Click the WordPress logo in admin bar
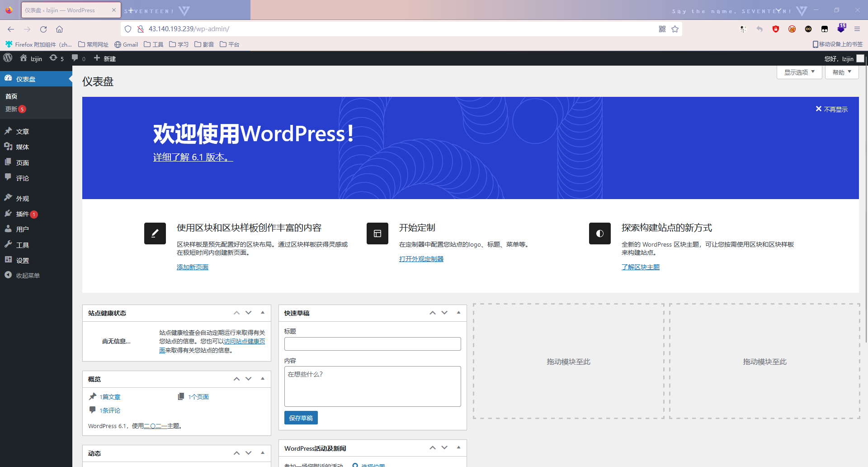The width and height of the screenshot is (868, 467). pyautogui.click(x=8, y=58)
